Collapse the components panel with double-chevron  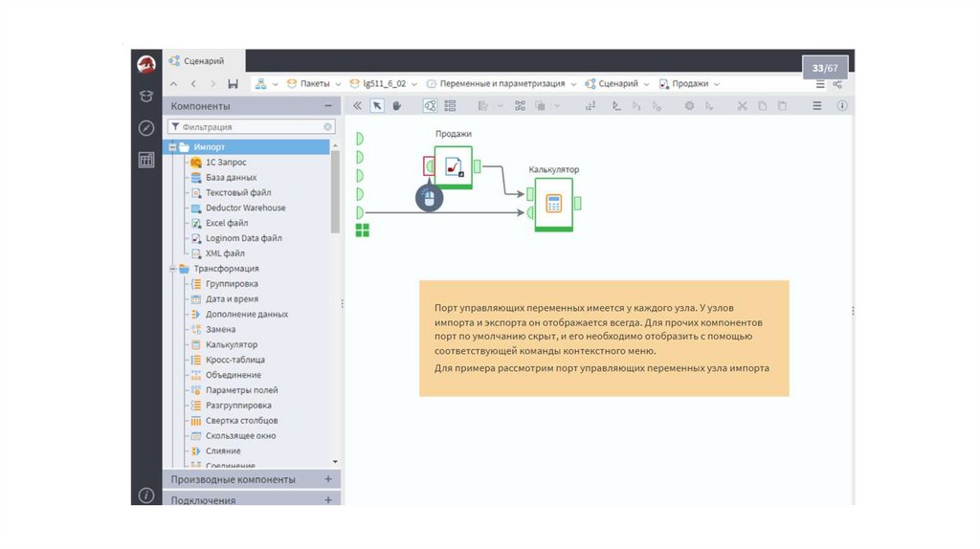pyautogui.click(x=358, y=106)
